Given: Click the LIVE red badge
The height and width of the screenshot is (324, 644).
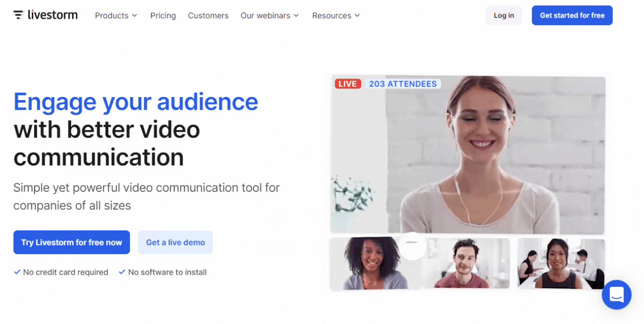Looking at the screenshot, I should (348, 84).
